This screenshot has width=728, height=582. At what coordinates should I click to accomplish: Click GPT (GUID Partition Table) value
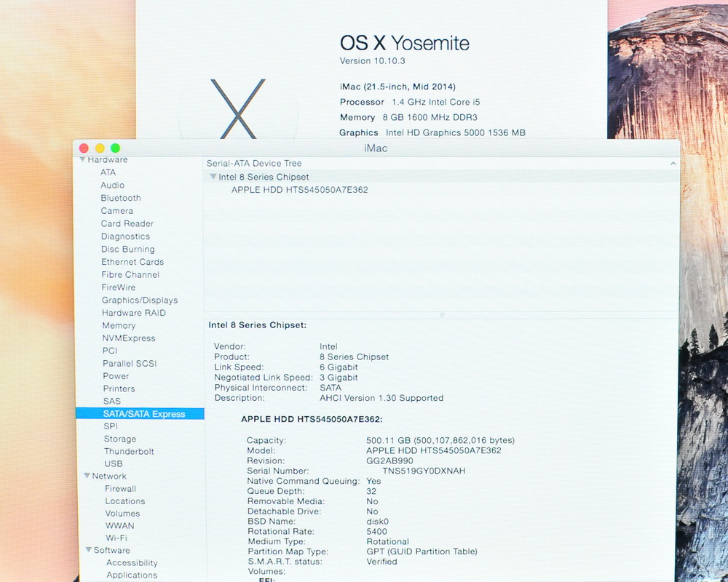point(422,551)
